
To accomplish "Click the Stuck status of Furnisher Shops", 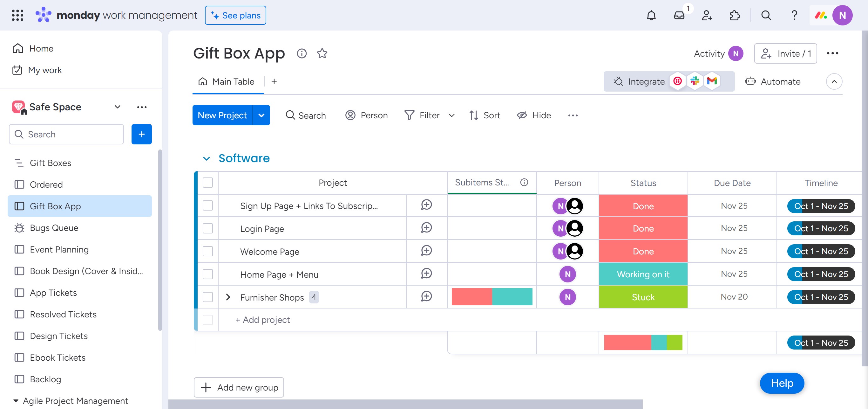I will pyautogui.click(x=643, y=297).
